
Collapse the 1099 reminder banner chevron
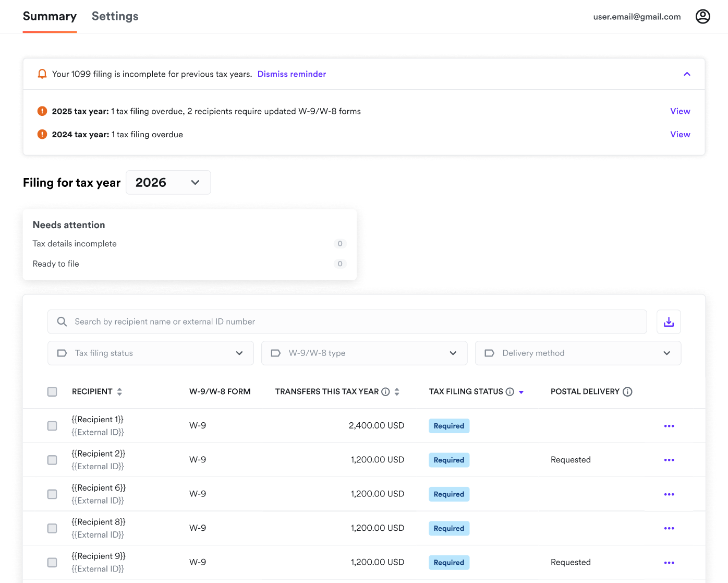[687, 74]
